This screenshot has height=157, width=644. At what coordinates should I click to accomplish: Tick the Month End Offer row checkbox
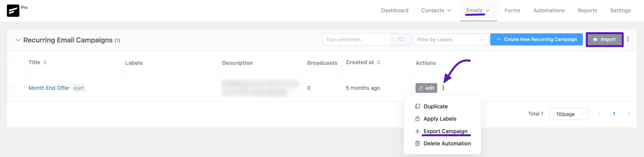14,88
